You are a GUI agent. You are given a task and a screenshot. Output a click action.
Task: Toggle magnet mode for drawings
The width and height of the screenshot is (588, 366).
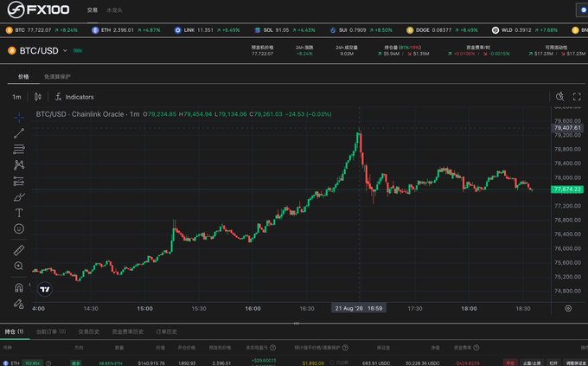pyautogui.click(x=19, y=287)
